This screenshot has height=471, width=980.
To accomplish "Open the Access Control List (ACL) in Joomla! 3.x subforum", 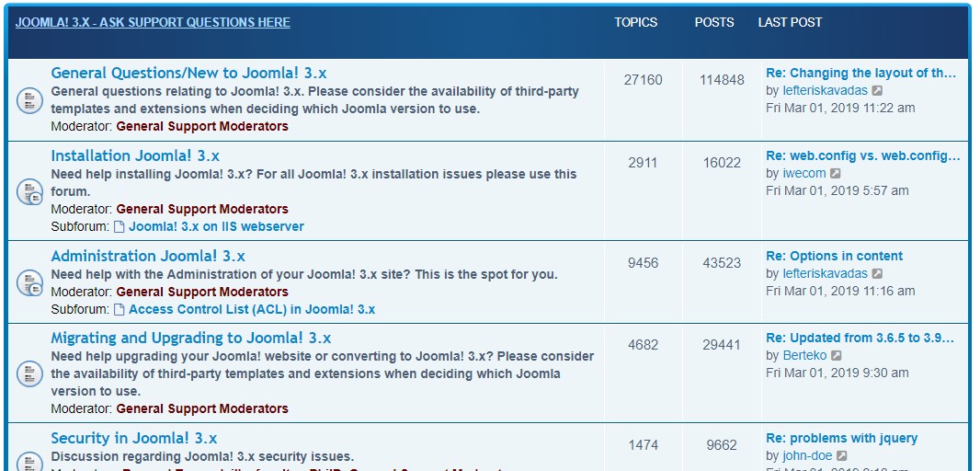I will click(252, 309).
